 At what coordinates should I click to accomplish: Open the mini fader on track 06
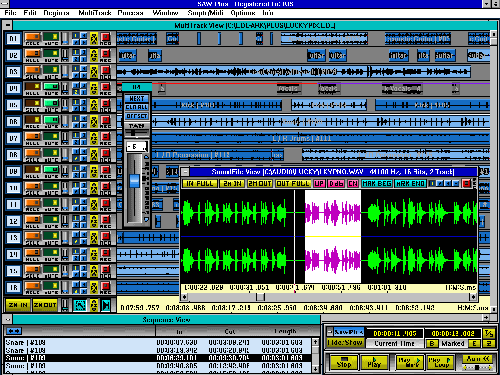(x=65, y=122)
